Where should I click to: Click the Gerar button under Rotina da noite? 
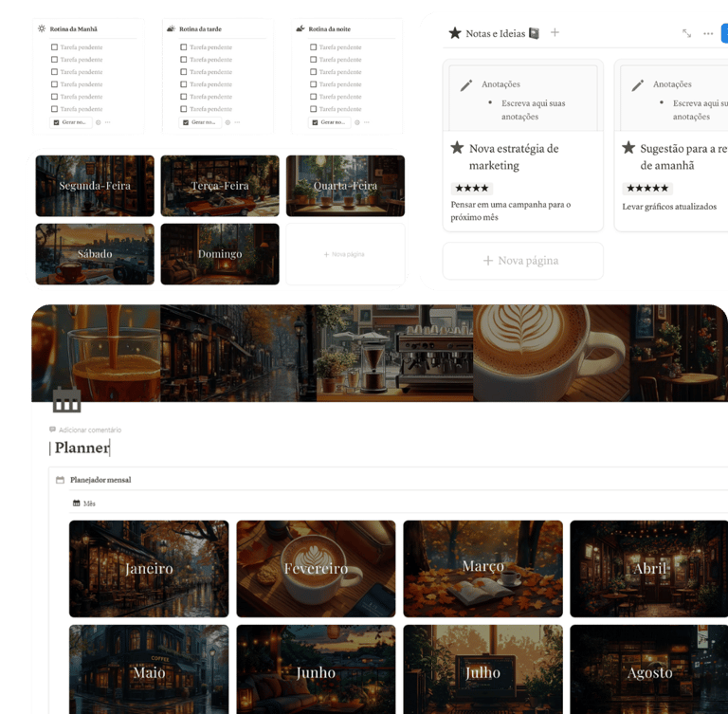330,122
